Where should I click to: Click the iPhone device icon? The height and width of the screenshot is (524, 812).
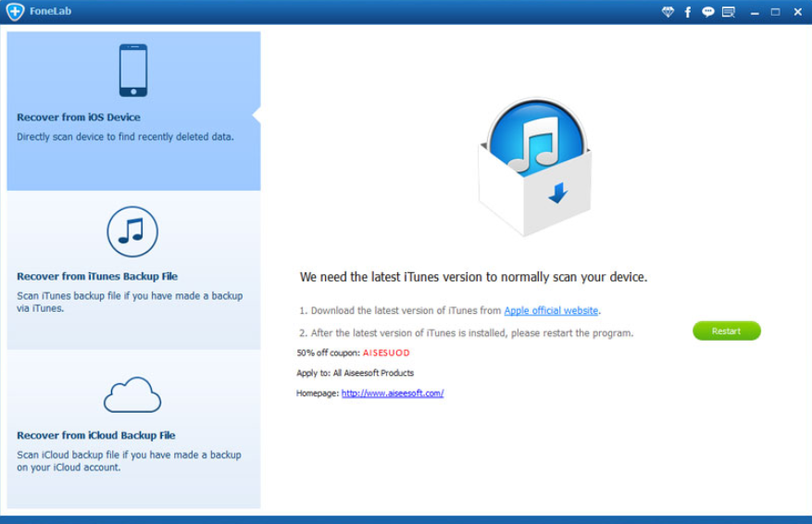point(133,70)
